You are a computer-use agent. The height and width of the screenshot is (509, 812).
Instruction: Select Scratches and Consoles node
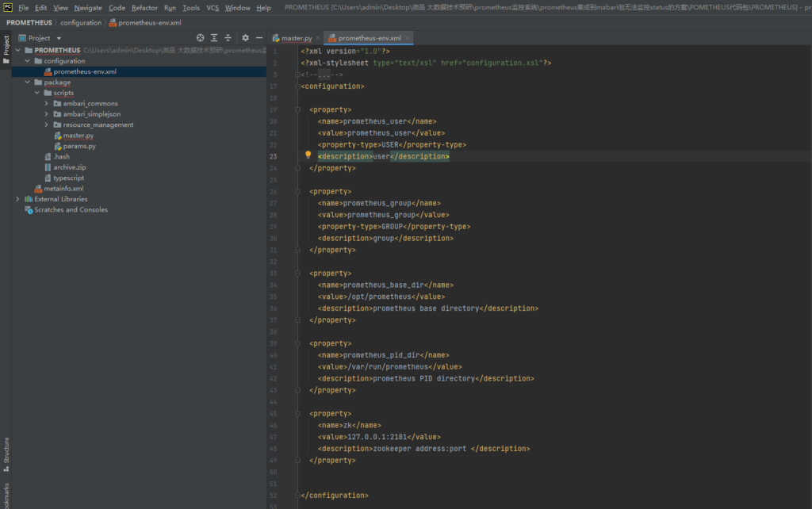[x=71, y=210]
